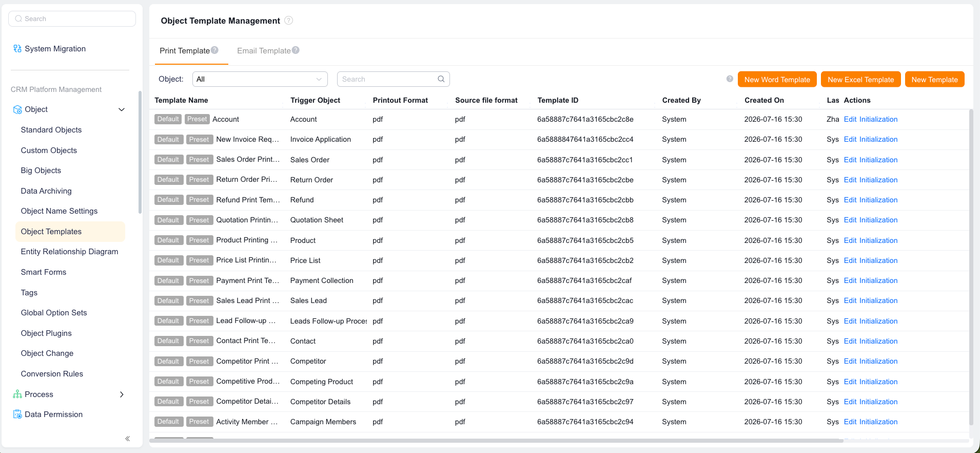
Task: Collapse the sidebar with double-chevron icon
Action: click(127, 439)
